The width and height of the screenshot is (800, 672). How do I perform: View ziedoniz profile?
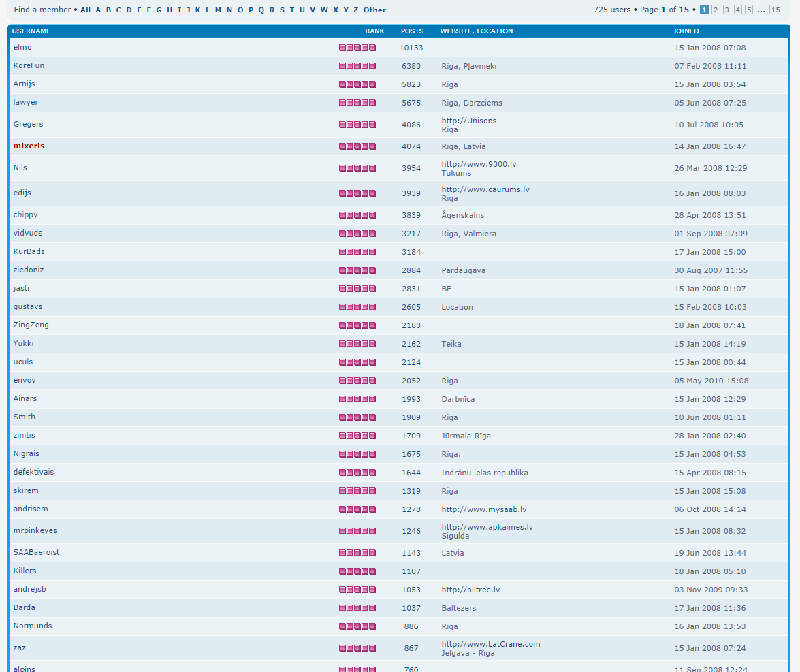click(x=29, y=270)
